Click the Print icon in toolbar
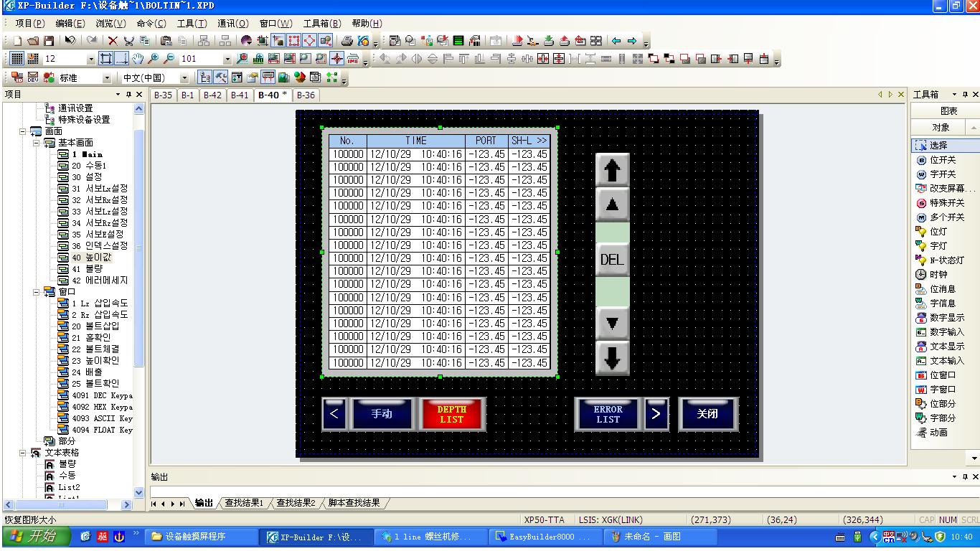Viewport: 980px width, 551px height. click(347, 42)
